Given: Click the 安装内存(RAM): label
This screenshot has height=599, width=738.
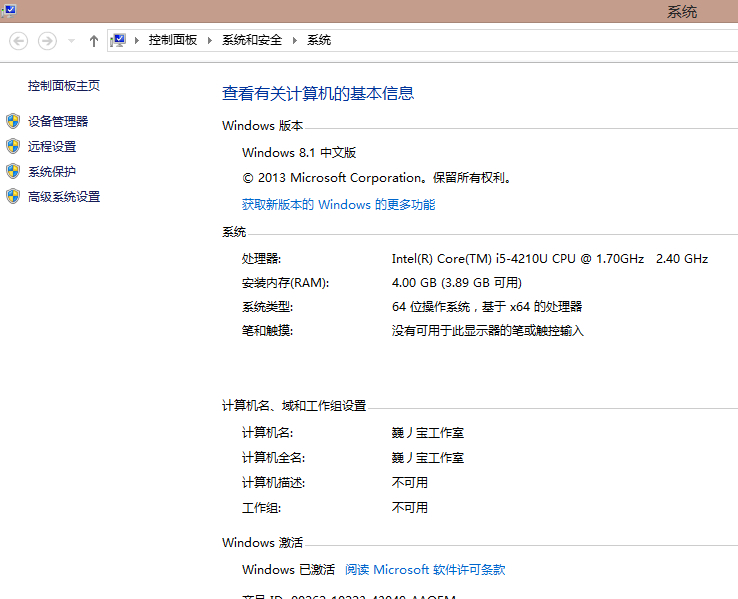Looking at the screenshot, I should [x=285, y=283].
